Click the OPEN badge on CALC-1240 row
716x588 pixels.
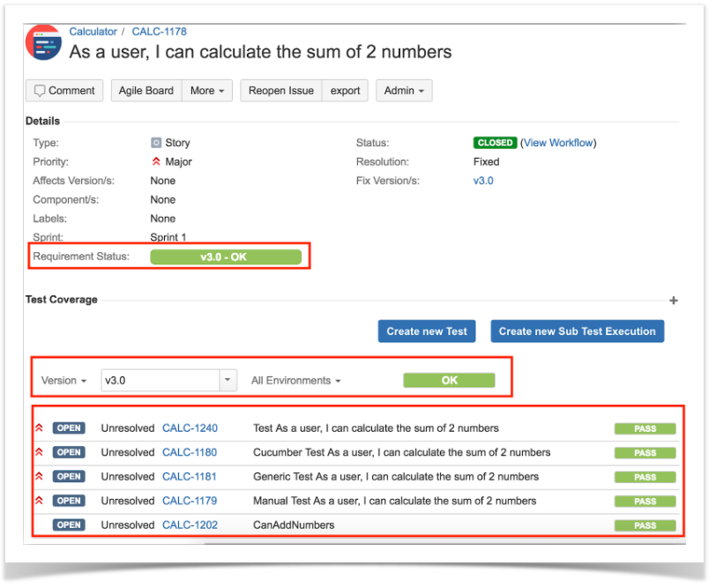(69, 428)
